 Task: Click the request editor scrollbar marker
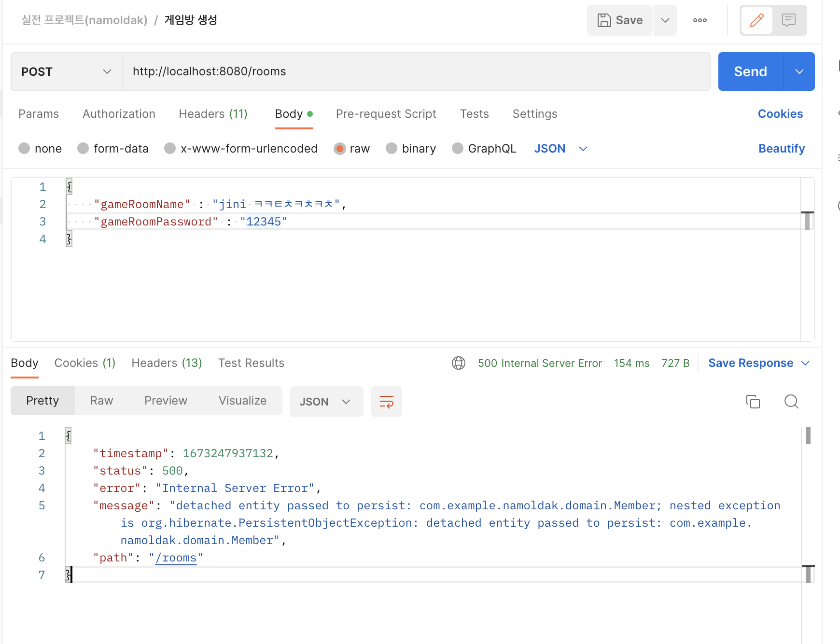[807, 221]
